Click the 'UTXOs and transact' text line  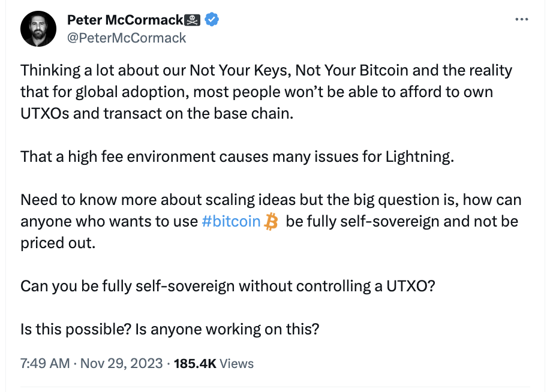tap(157, 113)
